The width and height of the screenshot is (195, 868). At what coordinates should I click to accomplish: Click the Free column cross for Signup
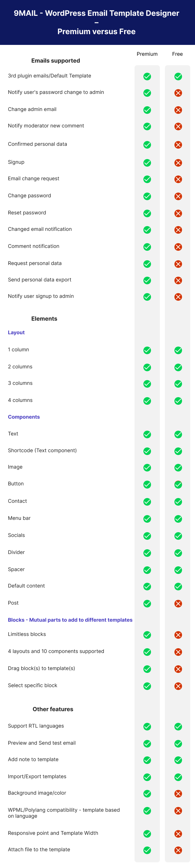(178, 163)
